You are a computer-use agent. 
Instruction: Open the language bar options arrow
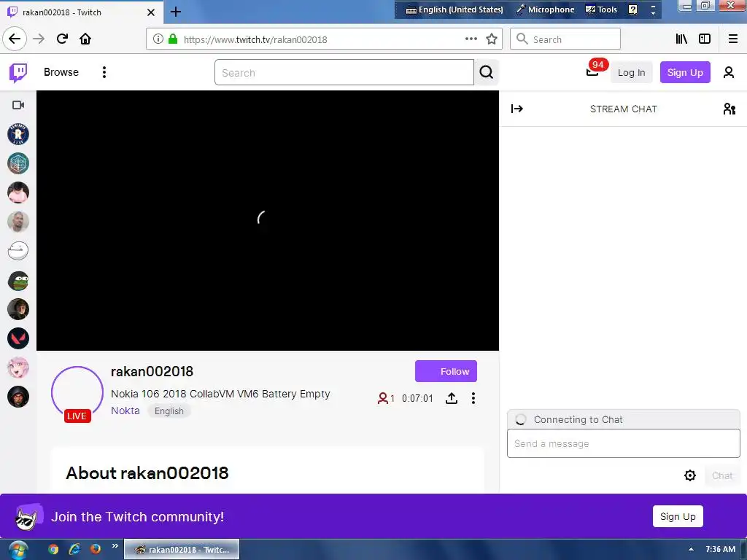coord(653,9)
